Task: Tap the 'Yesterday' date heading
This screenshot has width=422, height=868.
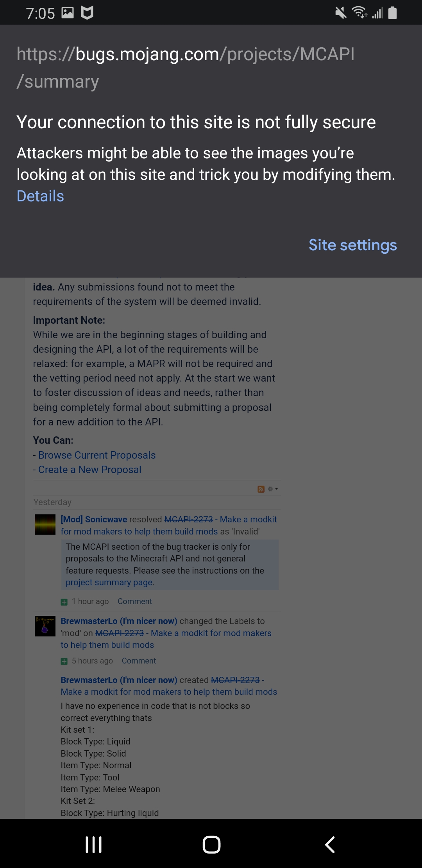Action: coord(52,502)
